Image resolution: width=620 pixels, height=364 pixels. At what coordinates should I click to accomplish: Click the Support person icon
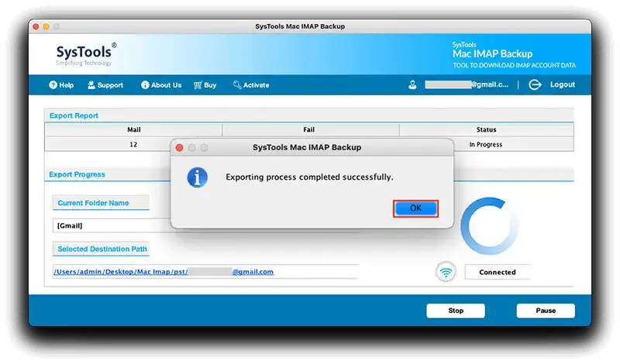[x=91, y=85]
